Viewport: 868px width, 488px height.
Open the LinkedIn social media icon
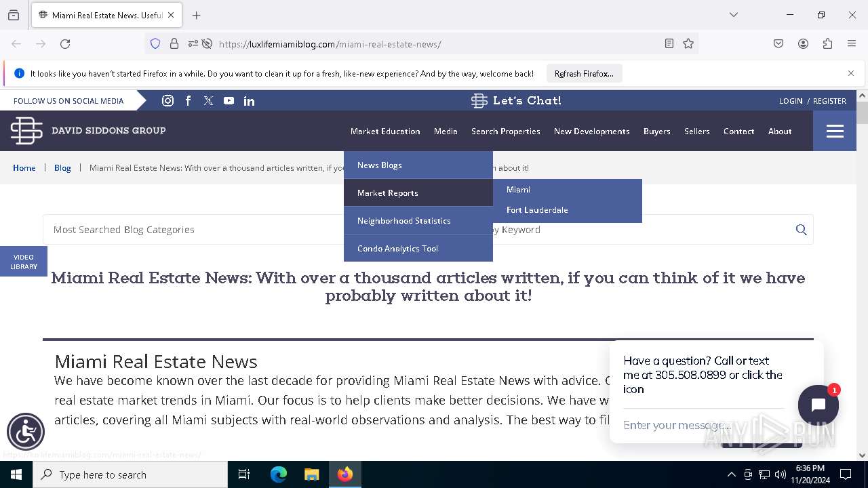pyautogui.click(x=249, y=100)
